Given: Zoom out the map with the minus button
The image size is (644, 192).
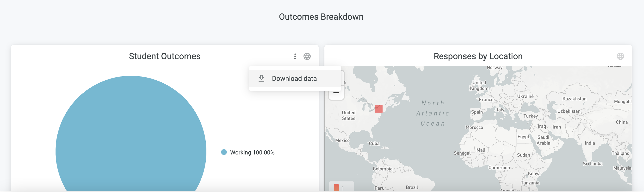Looking at the screenshot, I should [x=336, y=93].
